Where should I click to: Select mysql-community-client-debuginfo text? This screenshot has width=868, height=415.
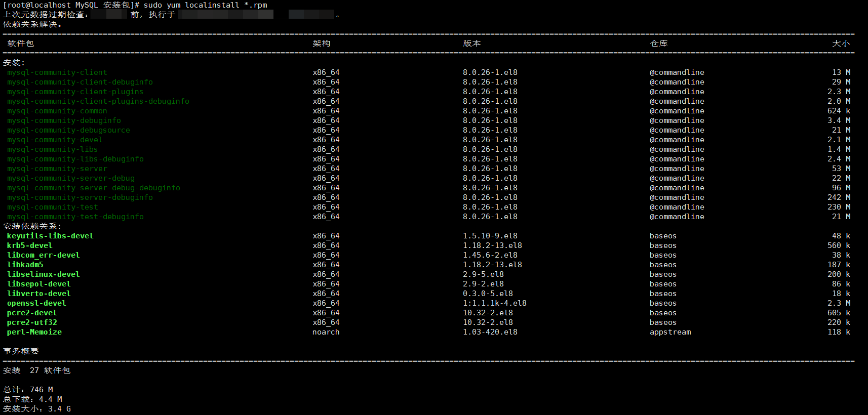click(x=80, y=82)
